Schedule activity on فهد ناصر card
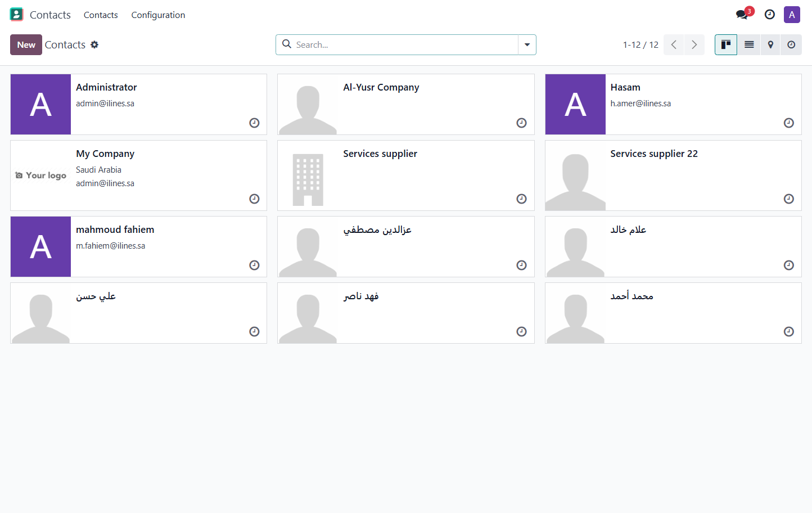 point(521,331)
